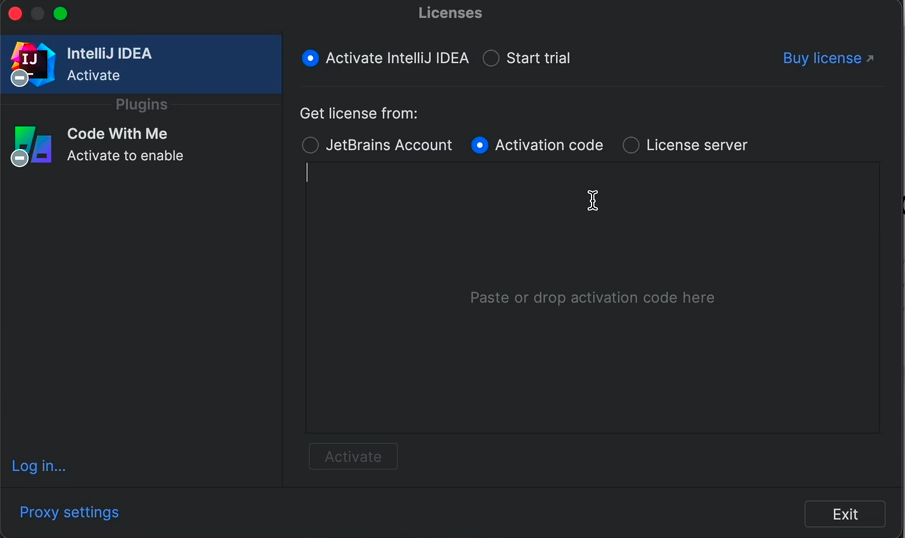Click the Activate button below the code area
The width and height of the screenshot is (905, 538).
click(x=353, y=457)
